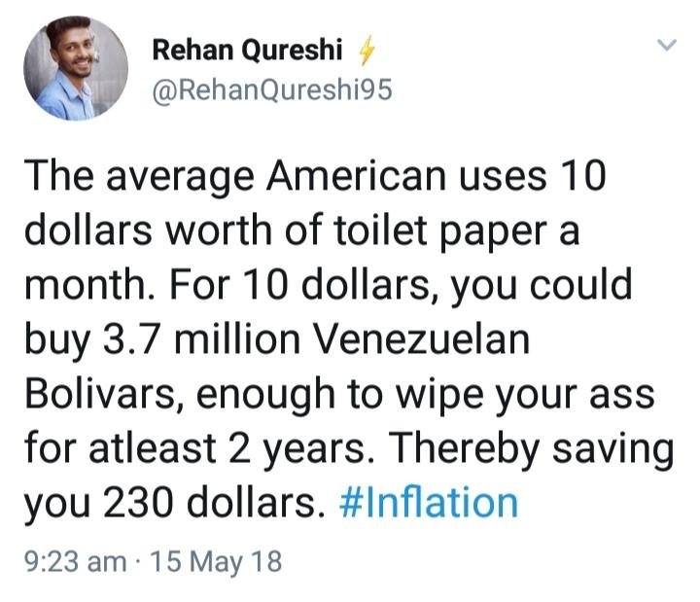Click the 9:23 am timestamp

(76, 561)
